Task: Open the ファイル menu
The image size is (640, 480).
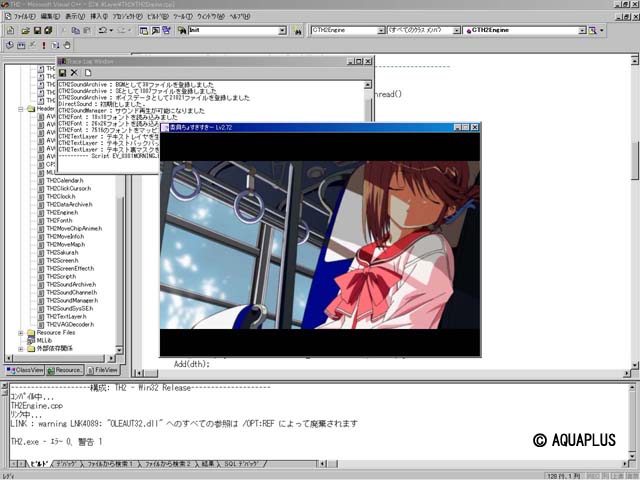Action: pyautogui.click(x=25, y=16)
